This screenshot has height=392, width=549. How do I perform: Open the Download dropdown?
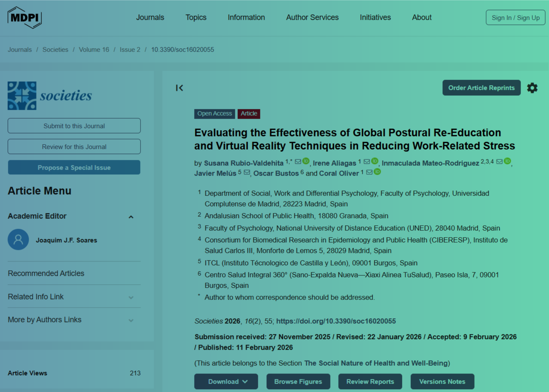pyautogui.click(x=226, y=381)
